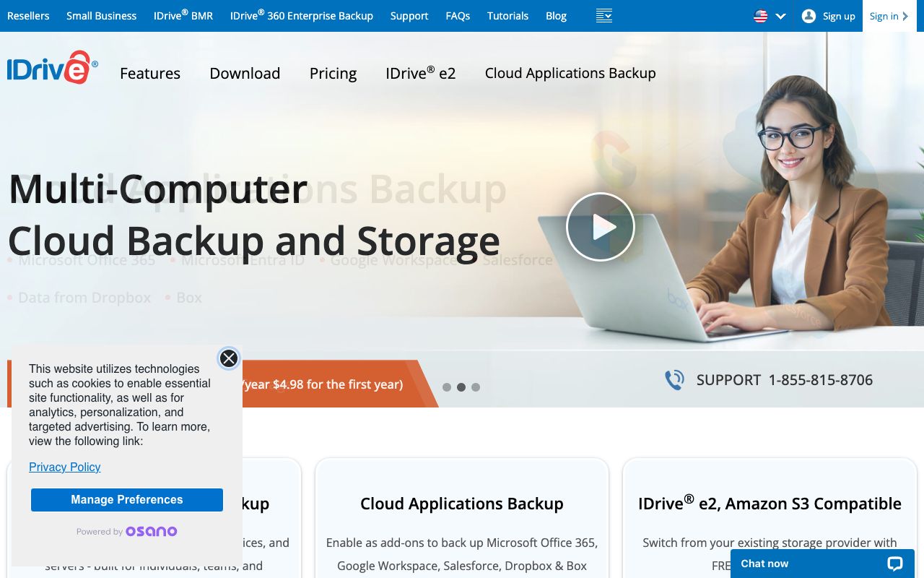
Task: Select the first carousel slide dot
Action: coord(447,387)
